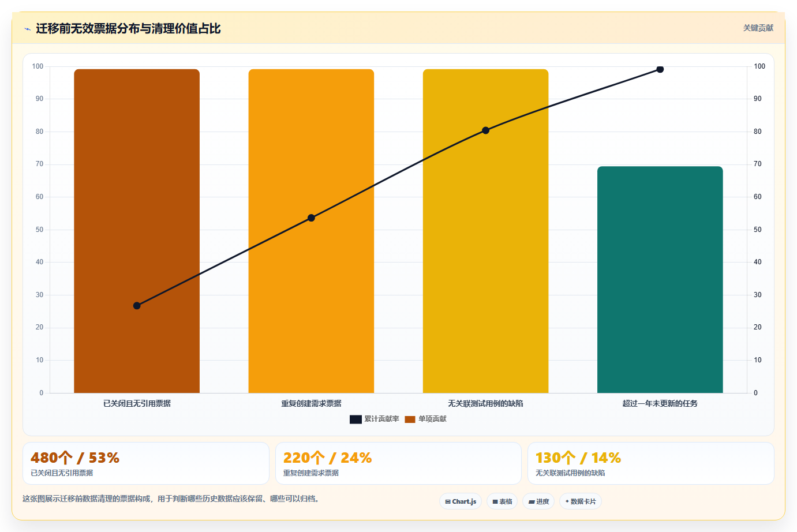Open the 480个 / 53% stat card
797x532 pixels.
click(x=146, y=463)
